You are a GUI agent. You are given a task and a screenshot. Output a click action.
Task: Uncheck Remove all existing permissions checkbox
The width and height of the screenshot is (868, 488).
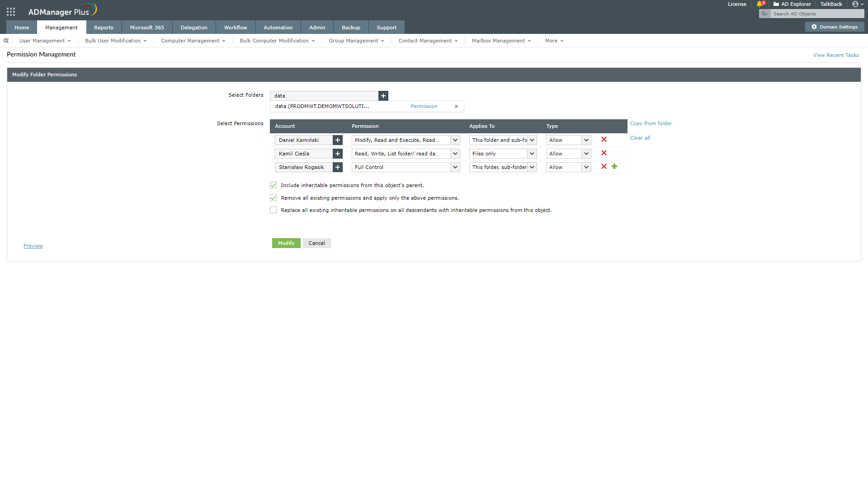[274, 198]
